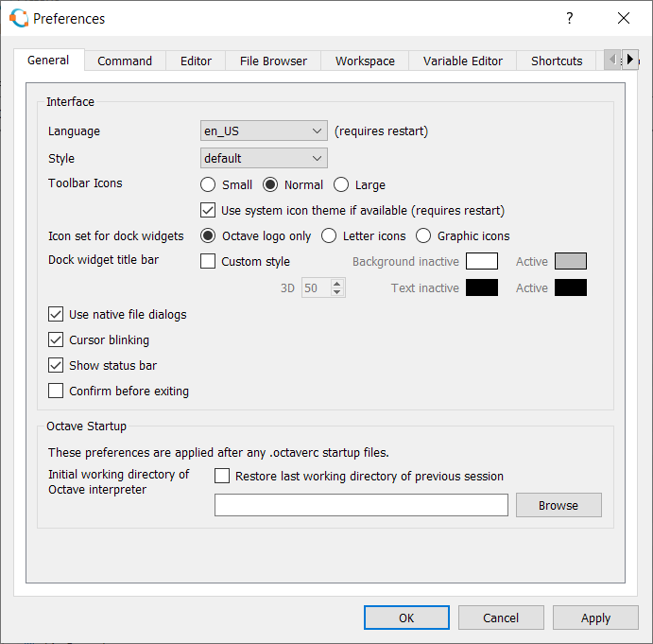Click the initial working directory field
The height and width of the screenshot is (644, 653).
coord(361,505)
